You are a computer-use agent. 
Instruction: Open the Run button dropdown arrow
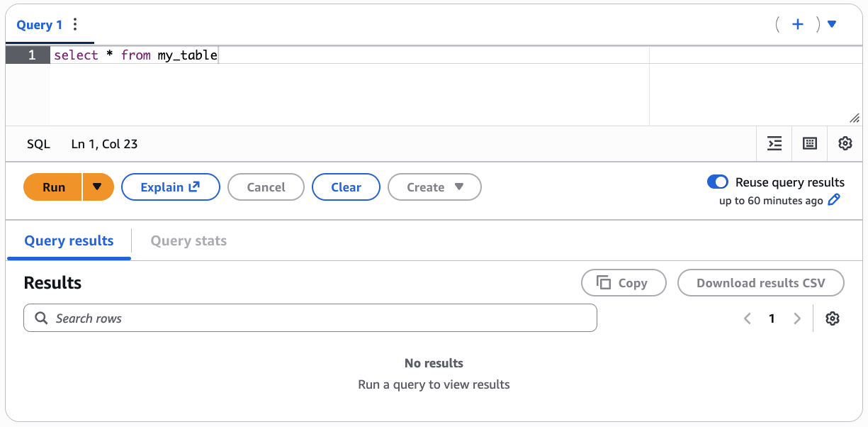97,187
